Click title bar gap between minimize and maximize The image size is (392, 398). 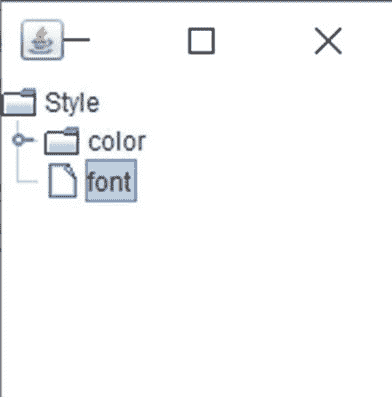coord(139,41)
